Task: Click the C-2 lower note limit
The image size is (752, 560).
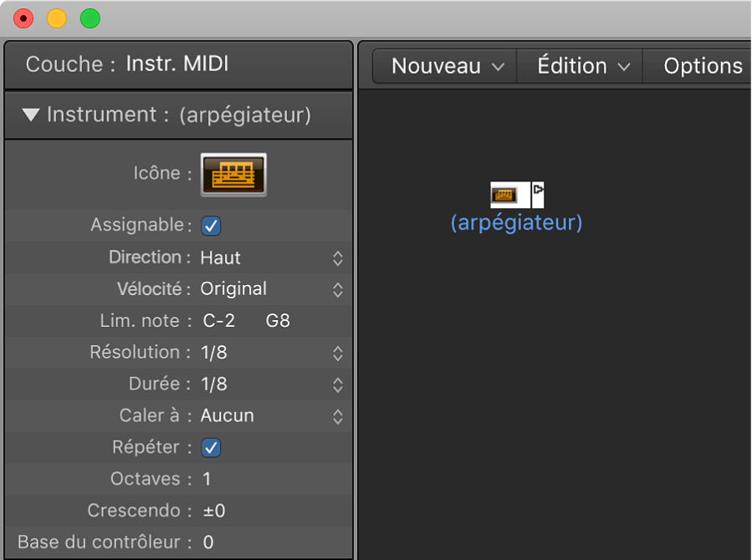Action: 219,322
